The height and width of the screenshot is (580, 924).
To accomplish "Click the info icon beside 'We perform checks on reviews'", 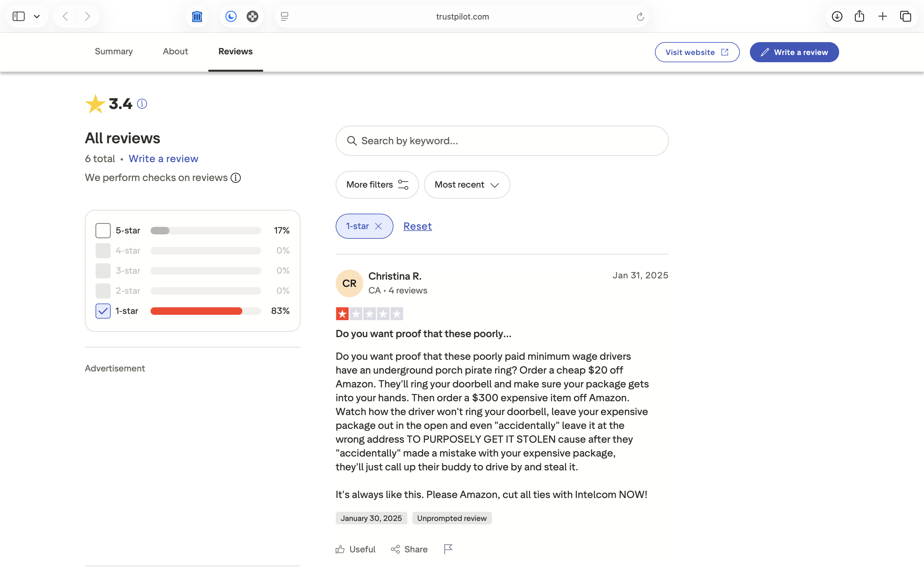I will 236,178.
